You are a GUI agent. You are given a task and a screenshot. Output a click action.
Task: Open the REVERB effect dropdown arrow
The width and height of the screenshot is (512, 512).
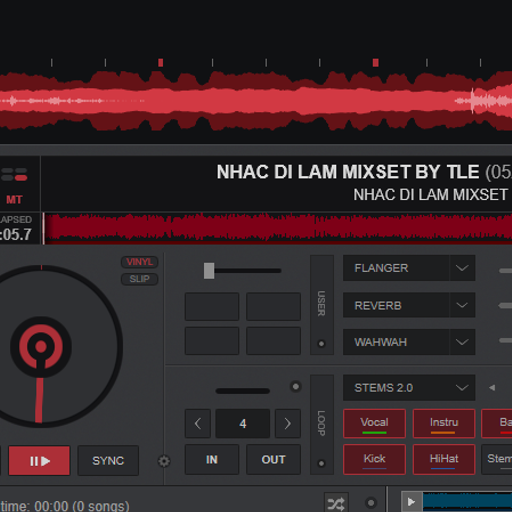point(462,305)
